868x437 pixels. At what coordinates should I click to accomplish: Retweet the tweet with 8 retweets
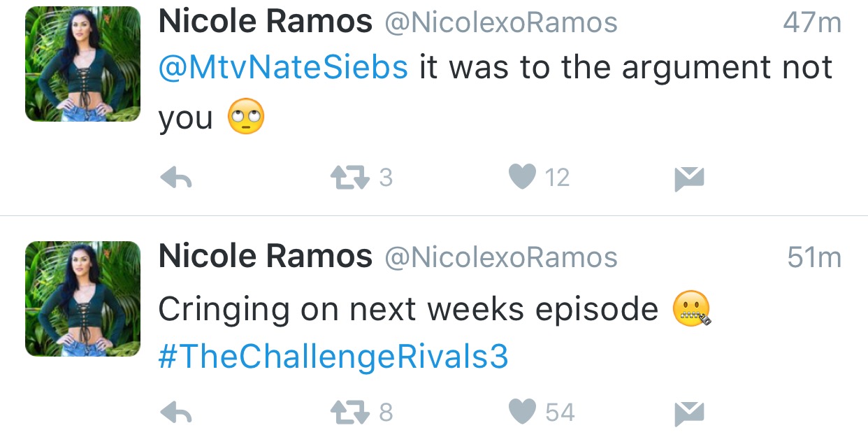(x=351, y=413)
